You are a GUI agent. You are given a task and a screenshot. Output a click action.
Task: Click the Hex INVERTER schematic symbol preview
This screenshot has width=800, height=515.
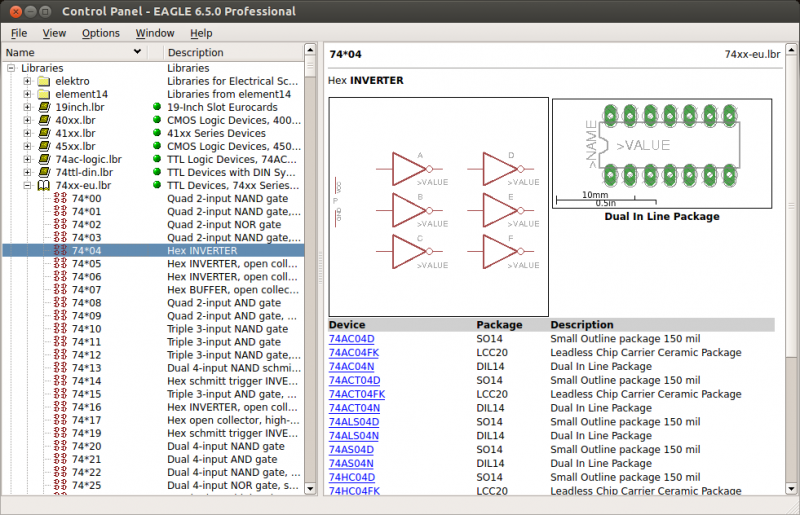click(439, 207)
